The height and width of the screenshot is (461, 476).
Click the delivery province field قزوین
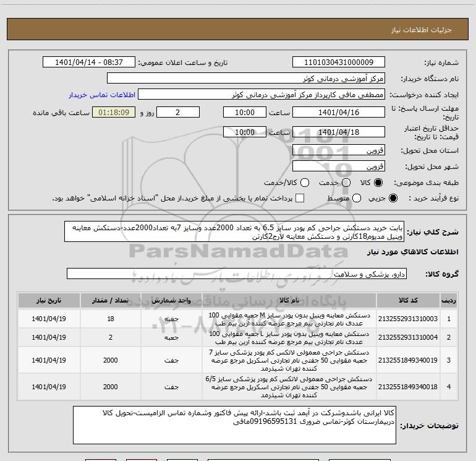click(x=339, y=150)
